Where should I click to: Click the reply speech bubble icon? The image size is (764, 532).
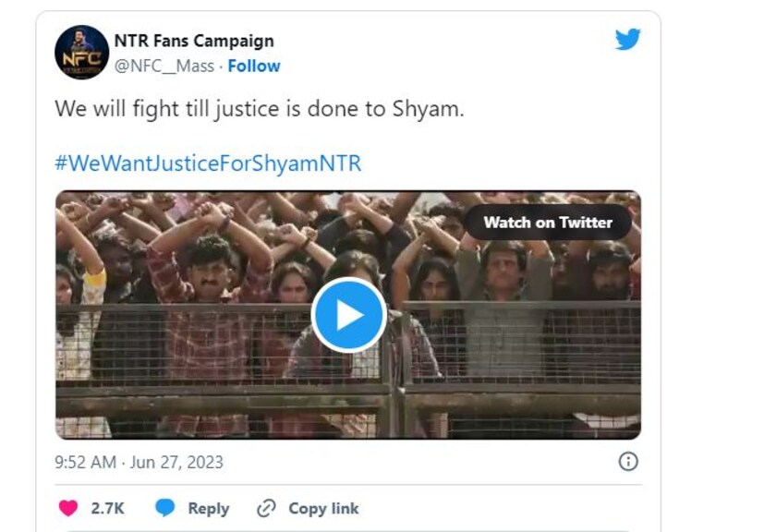165,508
